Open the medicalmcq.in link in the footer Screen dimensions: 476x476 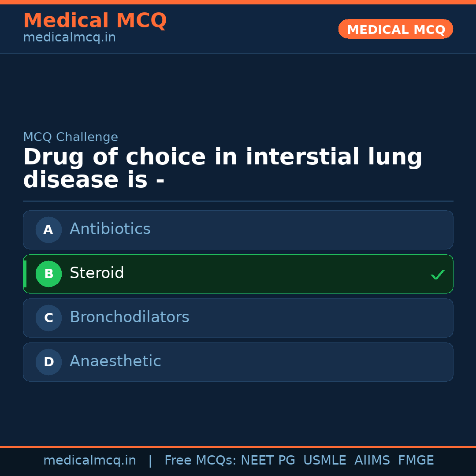pos(89,461)
